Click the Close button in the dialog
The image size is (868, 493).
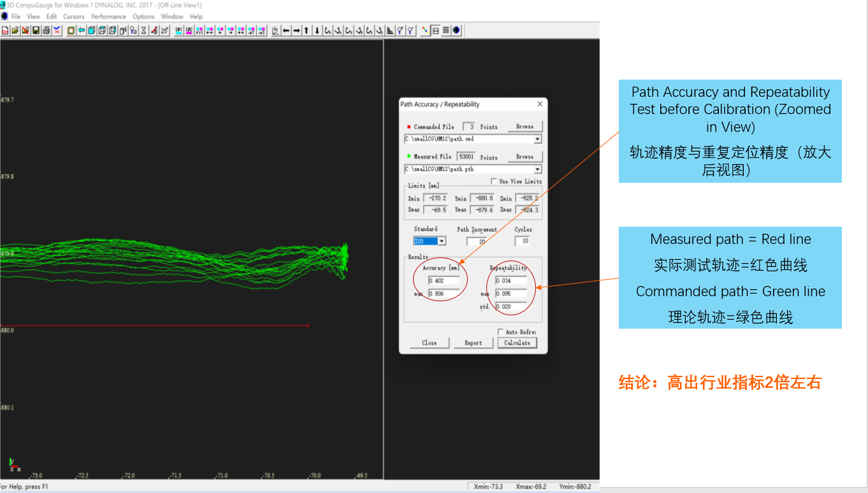coord(430,343)
